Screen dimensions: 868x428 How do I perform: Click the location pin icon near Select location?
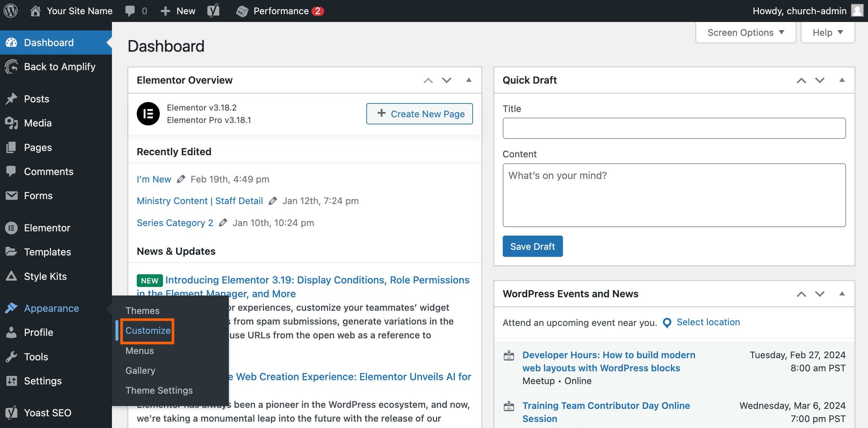tap(667, 323)
